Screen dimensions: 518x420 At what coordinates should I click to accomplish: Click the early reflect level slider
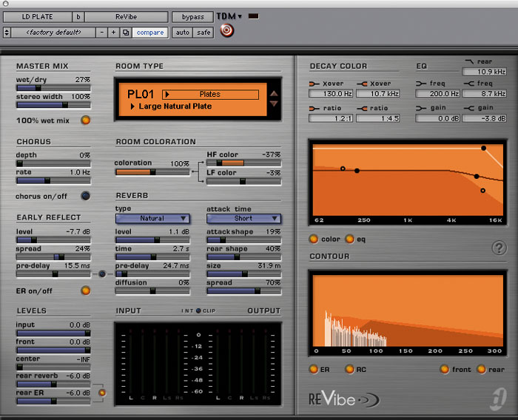53,240
